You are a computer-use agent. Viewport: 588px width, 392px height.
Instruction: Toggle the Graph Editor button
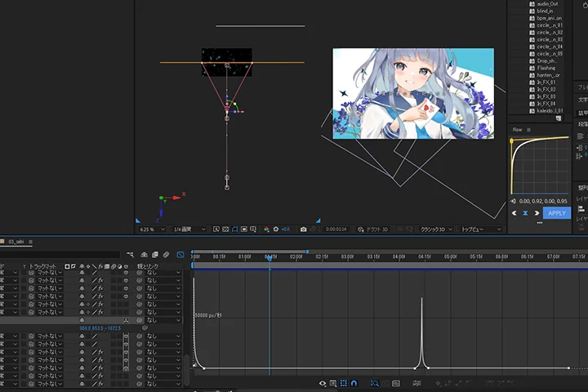(x=180, y=255)
